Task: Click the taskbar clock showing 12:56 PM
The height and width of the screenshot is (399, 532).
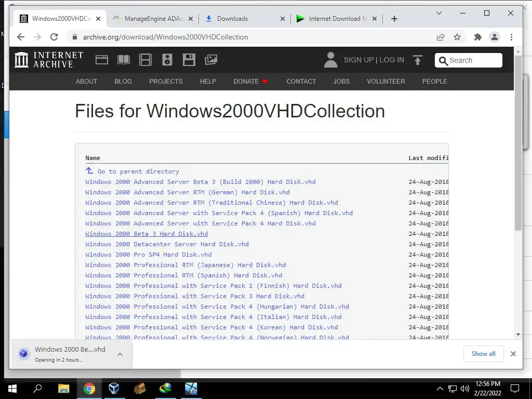Action: [x=488, y=389]
